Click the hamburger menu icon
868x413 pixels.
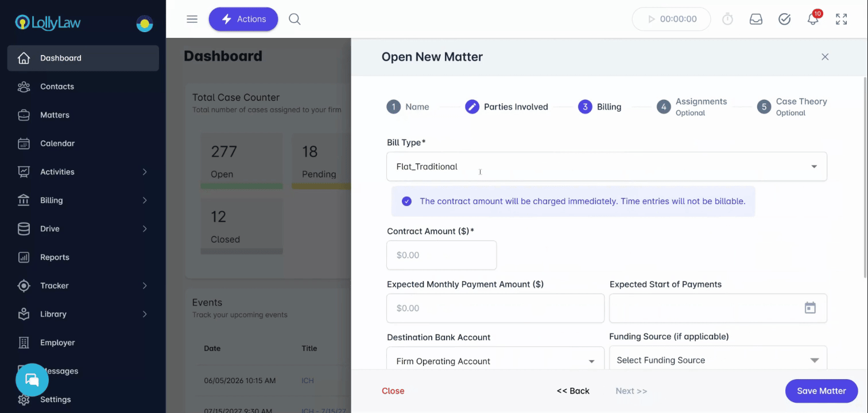[x=192, y=19]
